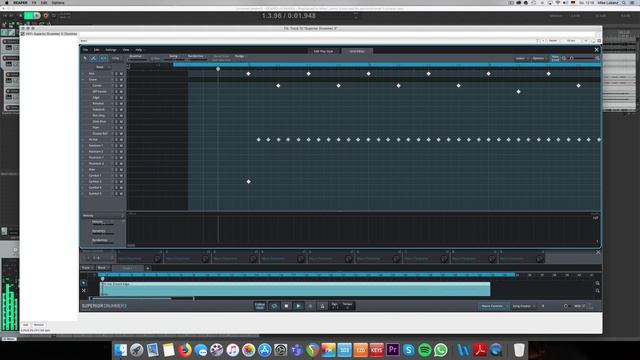Click the stop button in Superior Drummer transport

click(x=287, y=306)
